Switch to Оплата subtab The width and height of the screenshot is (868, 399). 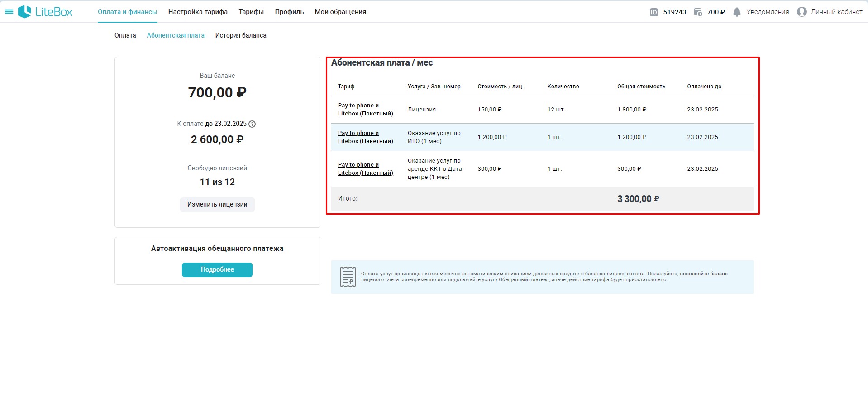point(125,35)
